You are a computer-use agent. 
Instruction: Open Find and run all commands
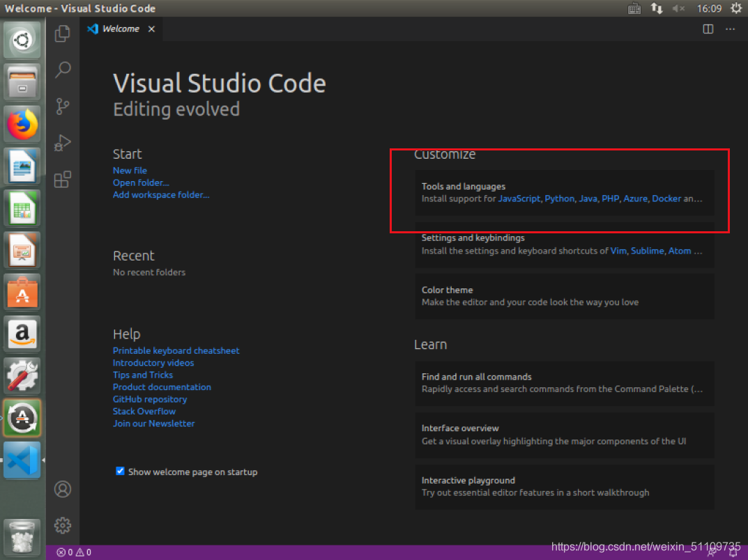coord(565,383)
